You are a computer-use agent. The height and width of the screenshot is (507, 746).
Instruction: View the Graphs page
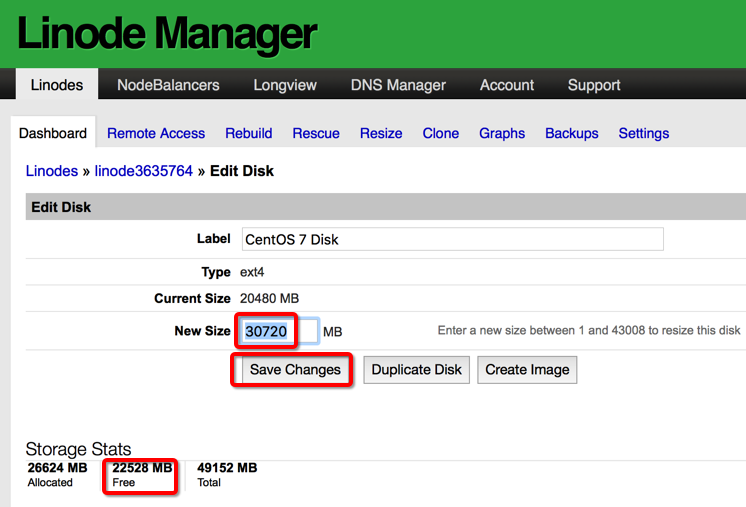pyautogui.click(x=502, y=133)
